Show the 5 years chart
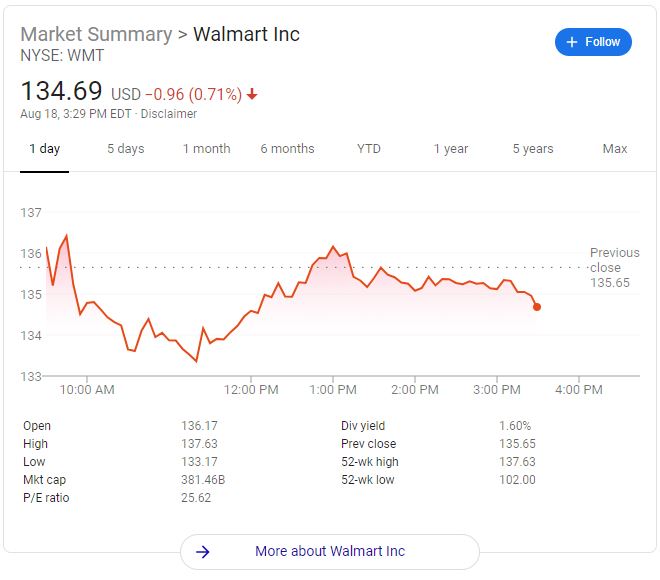The image size is (660, 580). click(x=533, y=149)
